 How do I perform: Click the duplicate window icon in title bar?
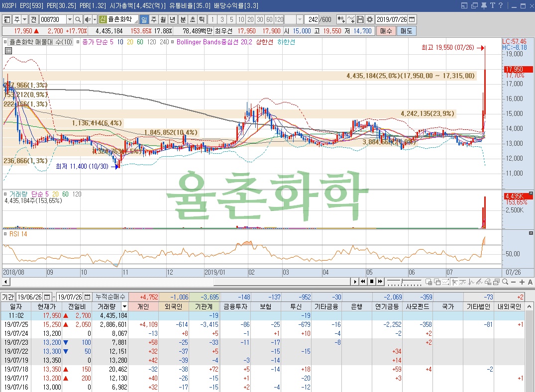coord(474,5)
